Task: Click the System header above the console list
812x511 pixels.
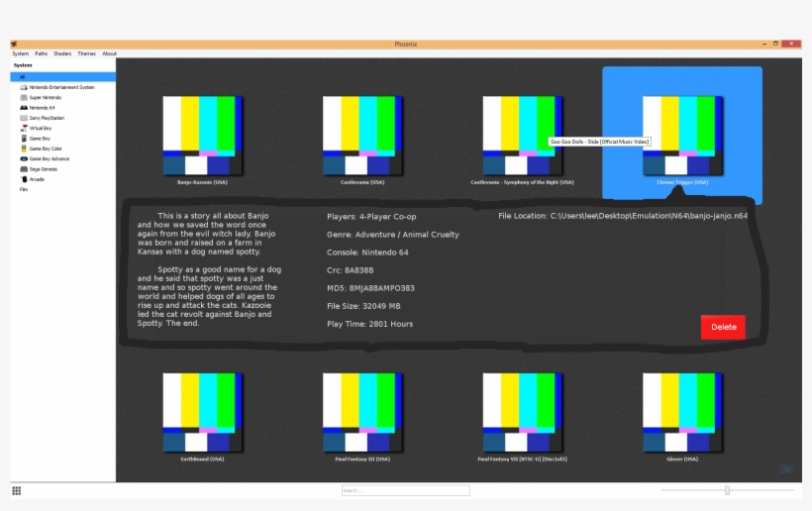Action: click(23, 65)
